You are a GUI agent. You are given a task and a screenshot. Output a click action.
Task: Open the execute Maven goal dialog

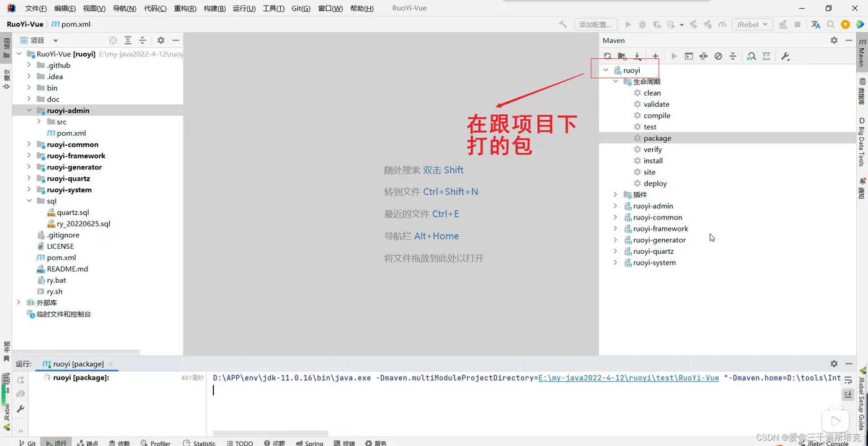(689, 56)
